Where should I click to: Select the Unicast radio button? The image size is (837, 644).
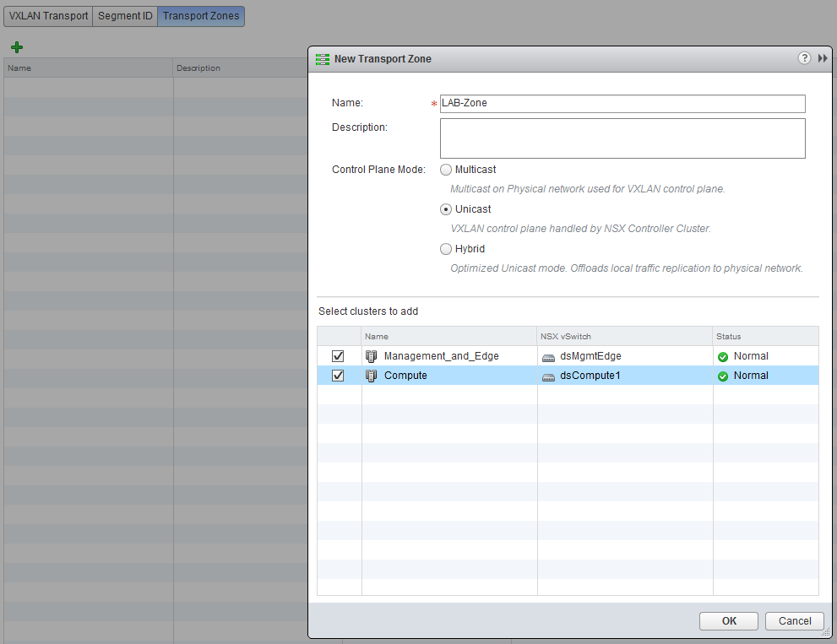[x=446, y=209]
